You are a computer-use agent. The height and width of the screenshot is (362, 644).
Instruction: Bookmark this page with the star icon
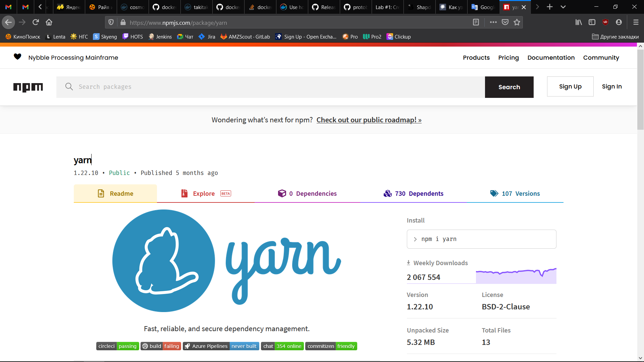pyautogui.click(x=517, y=22)
